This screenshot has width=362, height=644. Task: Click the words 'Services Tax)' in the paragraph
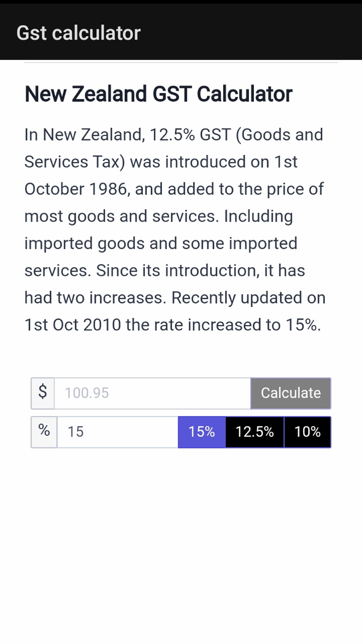coord(75,162)
